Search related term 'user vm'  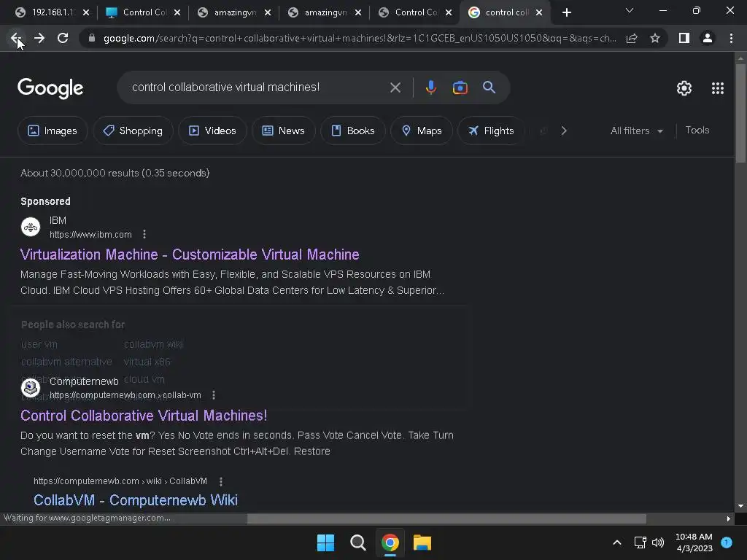[39, 344]
